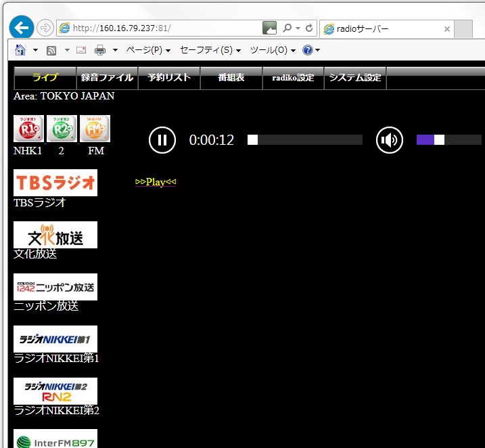Mute audio with the speaker icon
The width and height of the screenshot is (485, 448).
[x=389, y=140]
